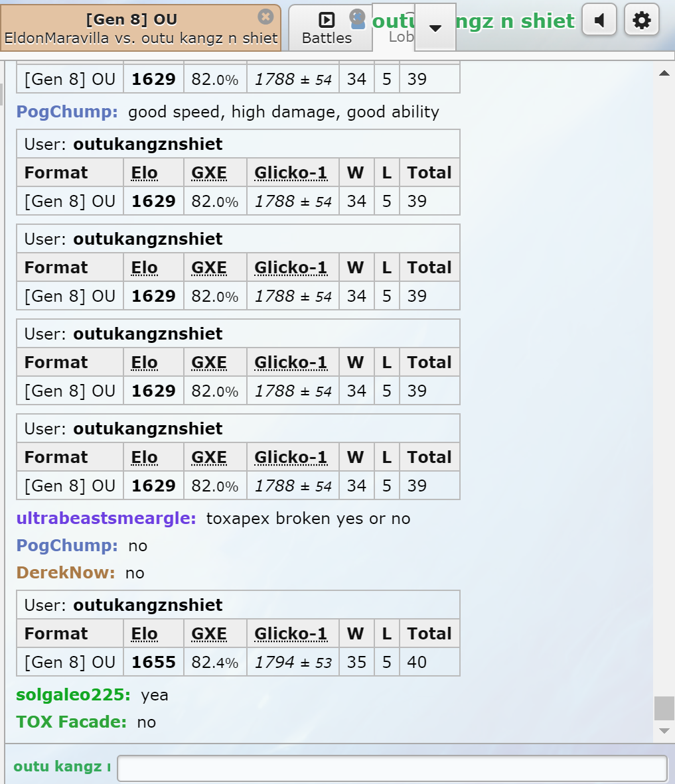Click TOX Facade username in chat
Viewport: 675px width, 784px height.
(71, 722)
